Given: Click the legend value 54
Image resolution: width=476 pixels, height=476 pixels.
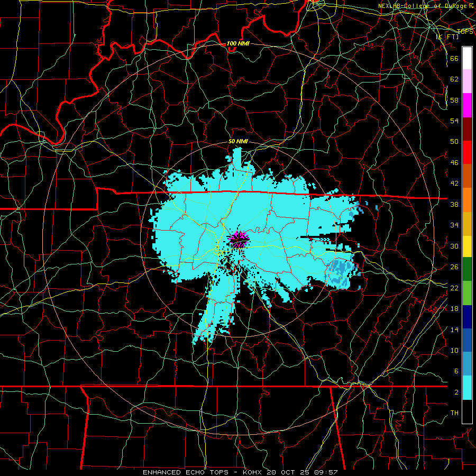Looking at the screenshot, I should pos(454,121).
